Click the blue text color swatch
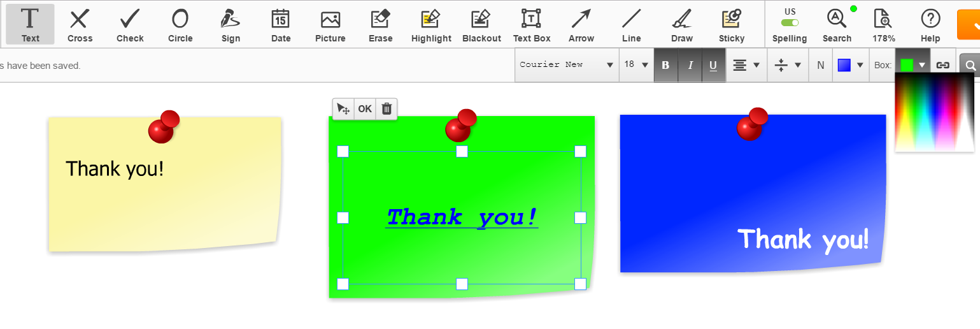 (x=844, y=65)
